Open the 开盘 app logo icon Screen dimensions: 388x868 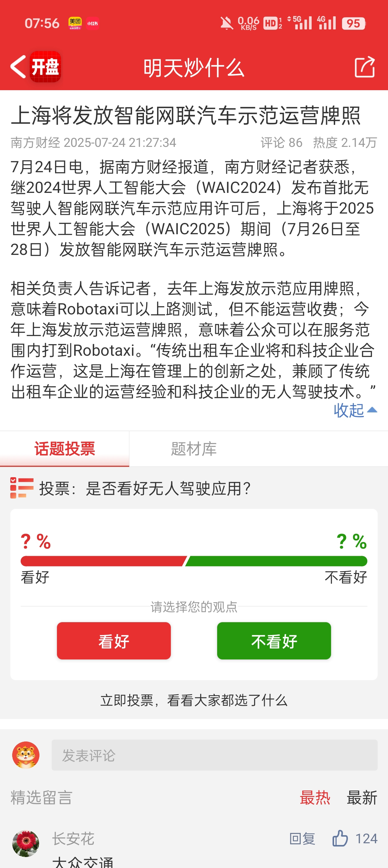coord(45,67)
